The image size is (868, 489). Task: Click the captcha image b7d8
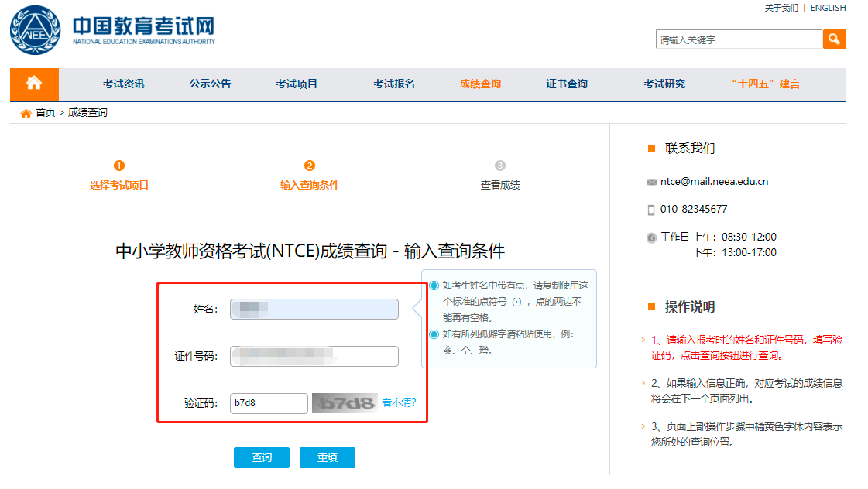pyautogui.click(x=344, y=403)
